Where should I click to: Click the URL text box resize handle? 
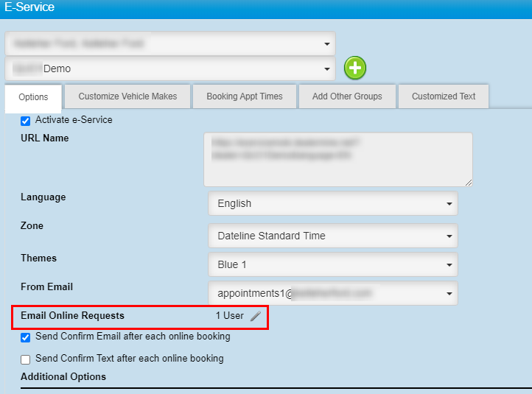(467, 181)
